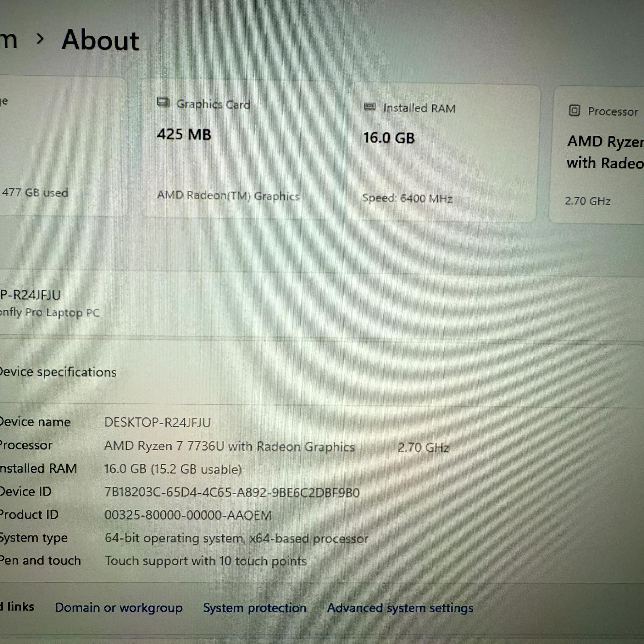Click the Installed RAM memory icon
This screenshot has width=644, height=644.
370,107
